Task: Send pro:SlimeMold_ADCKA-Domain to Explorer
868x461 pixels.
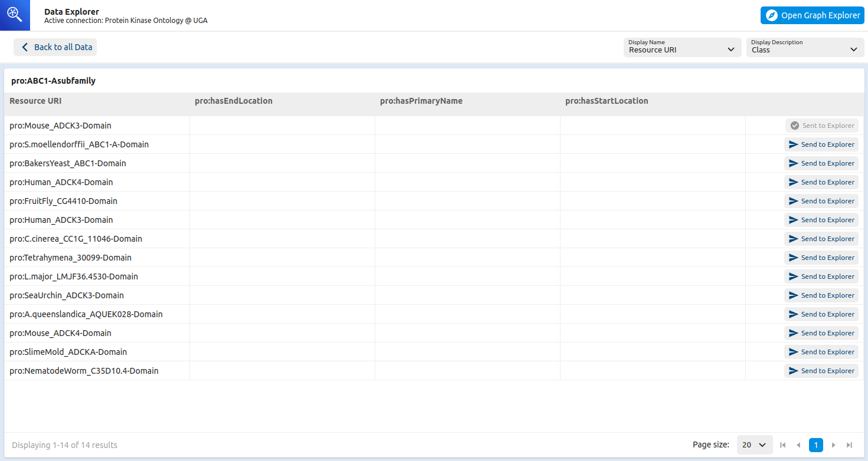Action: [x=821, y=352]
